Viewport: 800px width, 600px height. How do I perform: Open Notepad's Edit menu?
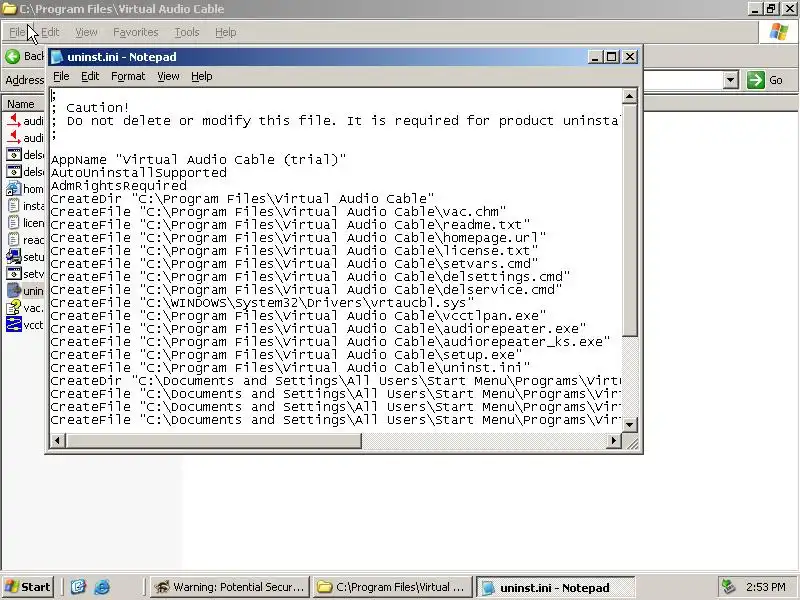90,77
